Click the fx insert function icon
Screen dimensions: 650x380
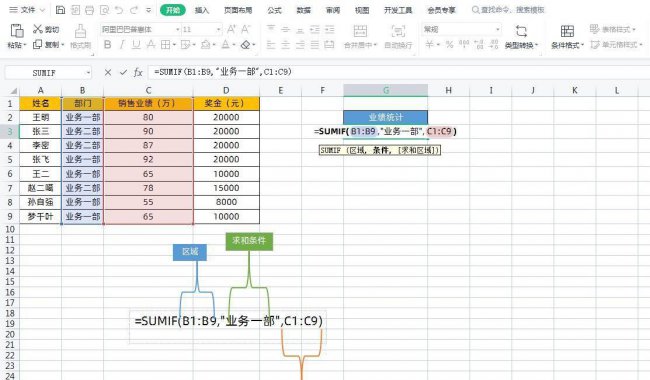[138, 73]
